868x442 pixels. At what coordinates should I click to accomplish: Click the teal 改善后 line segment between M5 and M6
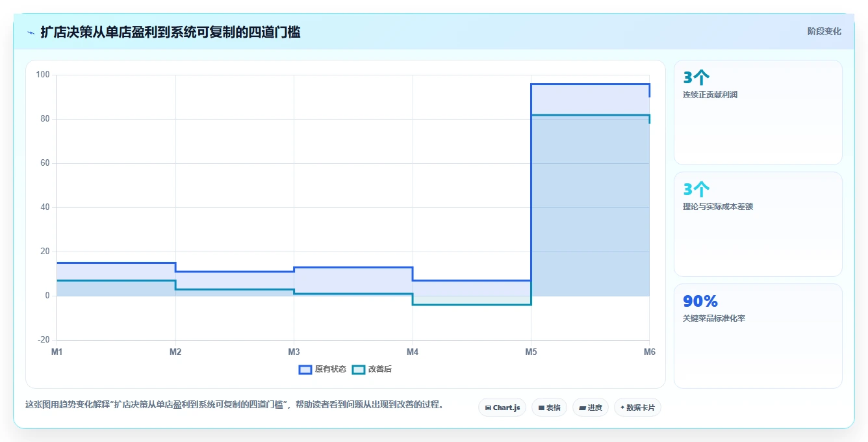pyautogui.click(x=590, y=115)
